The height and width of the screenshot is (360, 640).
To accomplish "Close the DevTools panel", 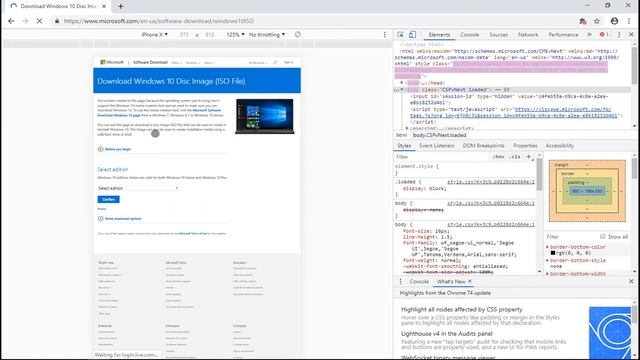I will (x=631, y=35).
